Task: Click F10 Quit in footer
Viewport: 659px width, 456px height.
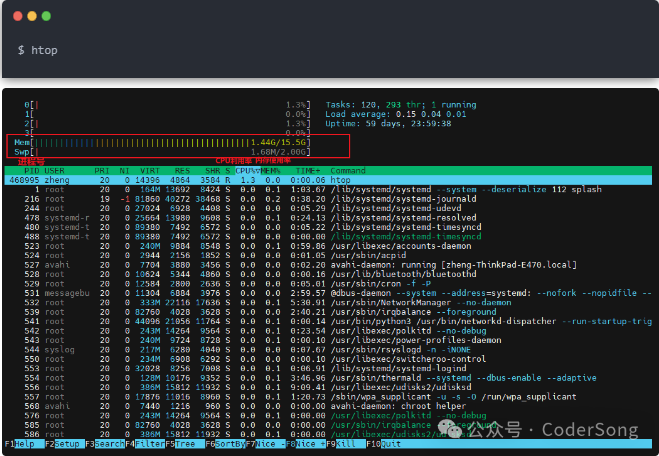Action: point(383,444)
